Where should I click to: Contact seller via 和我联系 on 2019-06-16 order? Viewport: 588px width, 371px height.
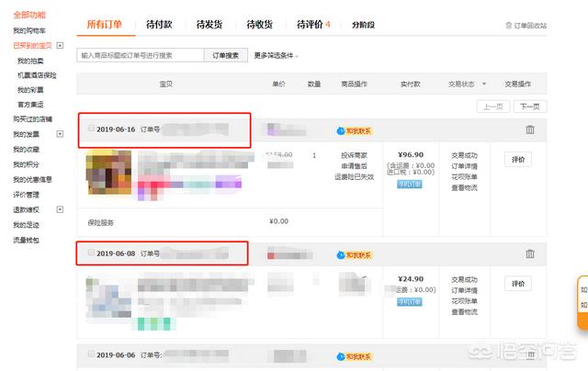(354, 130)
